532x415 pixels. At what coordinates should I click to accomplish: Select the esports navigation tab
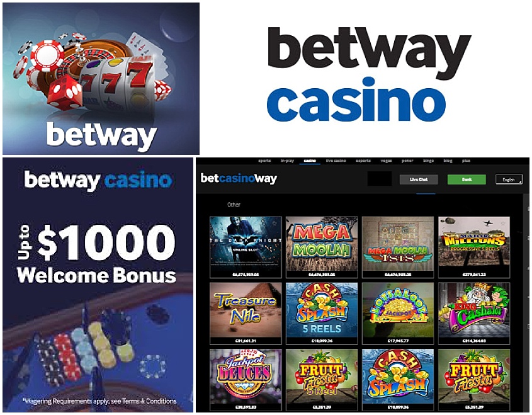(x=363, y=161)
